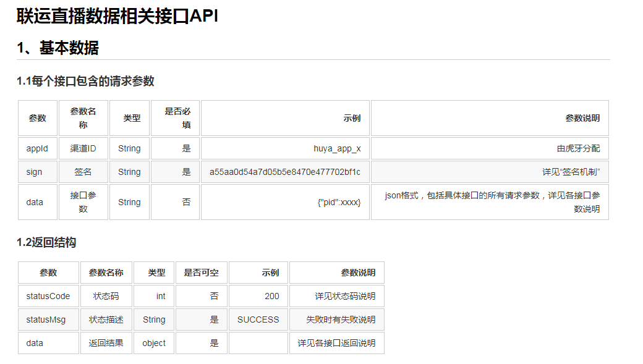Click the heading 1、基本数据
The width and height of the screenshot is (643, 364).
(58, 48)
